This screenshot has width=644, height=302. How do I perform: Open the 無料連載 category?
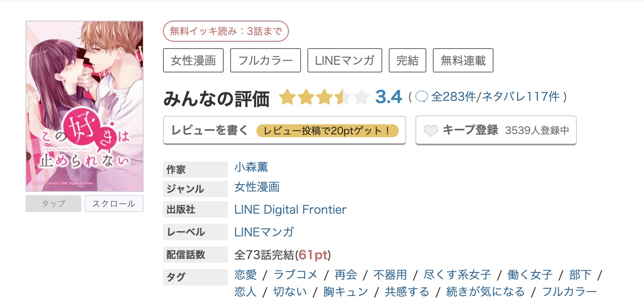[x=463, y=60]
